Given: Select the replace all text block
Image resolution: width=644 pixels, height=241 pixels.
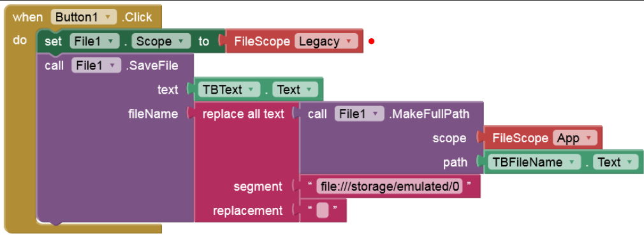Looking at the screenshot, I should [243, 113].
